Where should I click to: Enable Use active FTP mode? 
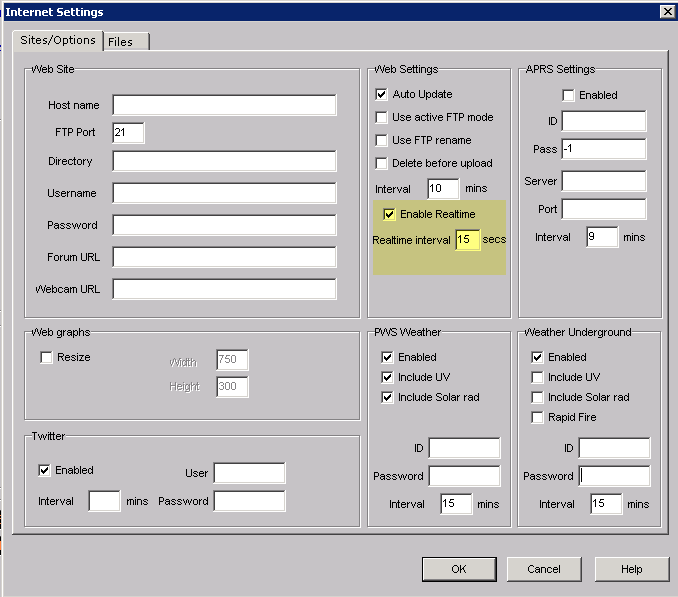pyautogui.click(x=381, y=117)
